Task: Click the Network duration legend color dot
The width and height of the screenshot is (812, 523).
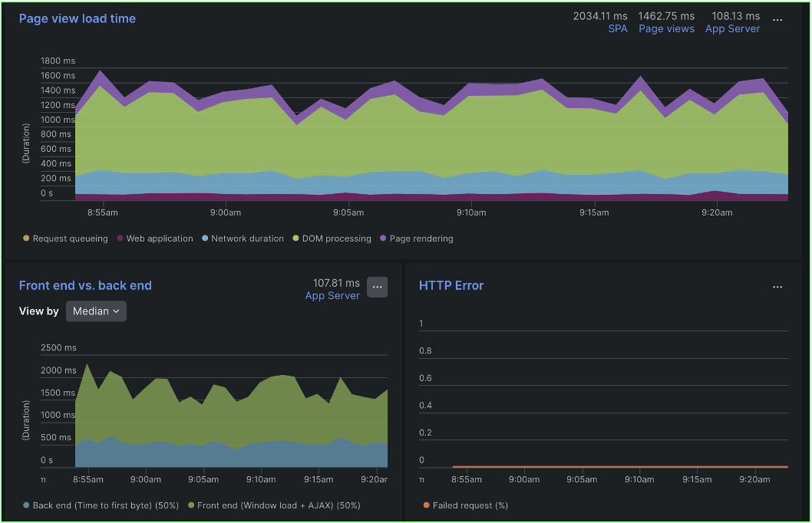Action: (204, 238)
